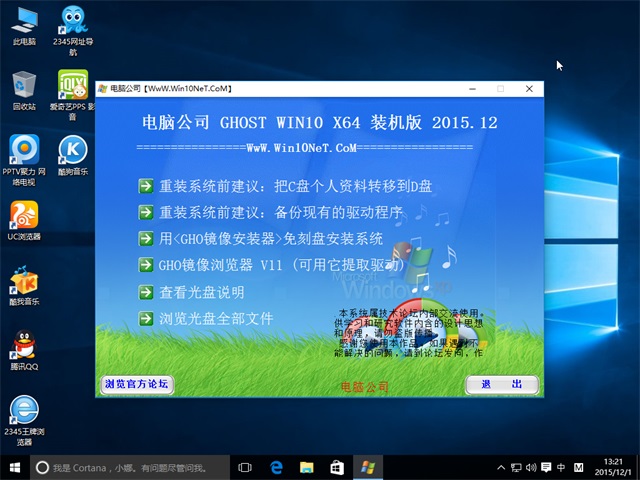Click arrow icon beside 浏览光盘全部文件
This screenshot has width=640, height=480.
pos(146,318)
